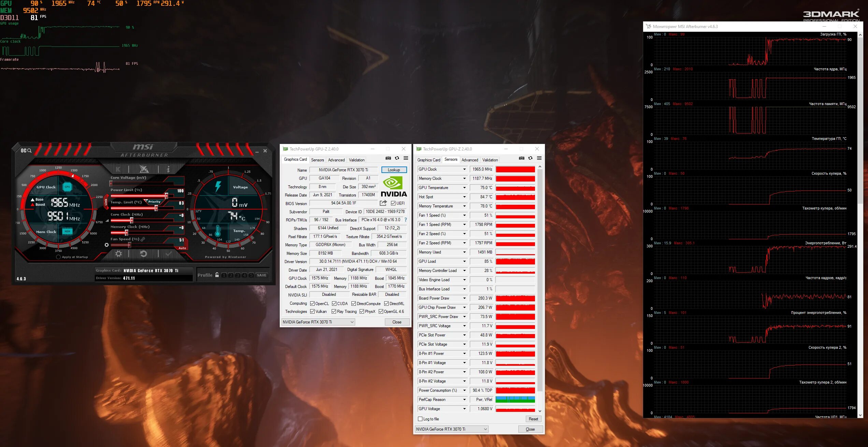Expand the Memory Clock sensor dropdown

(x=464, y=178)
